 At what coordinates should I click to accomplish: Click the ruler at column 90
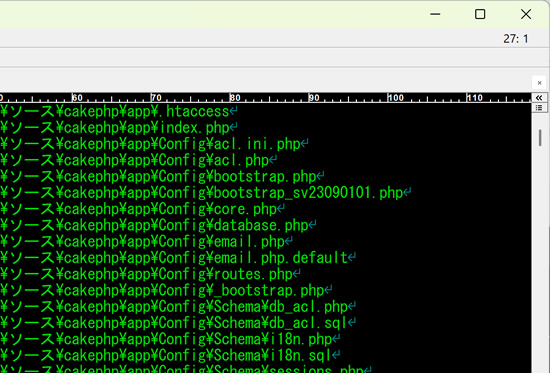[x=314, y=98]
